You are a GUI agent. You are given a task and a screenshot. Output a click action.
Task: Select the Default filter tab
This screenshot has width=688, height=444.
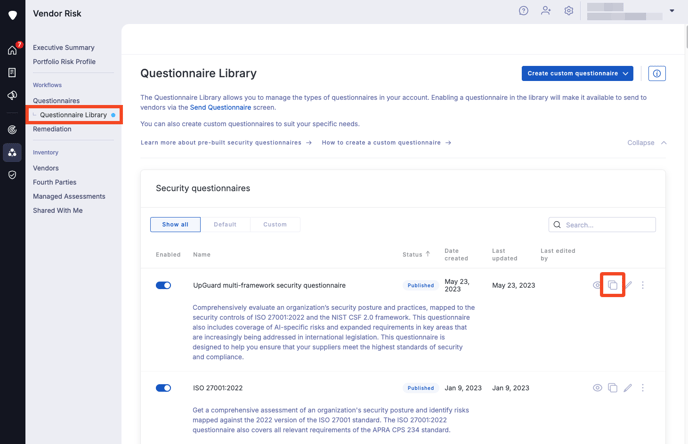pos(225,225)
